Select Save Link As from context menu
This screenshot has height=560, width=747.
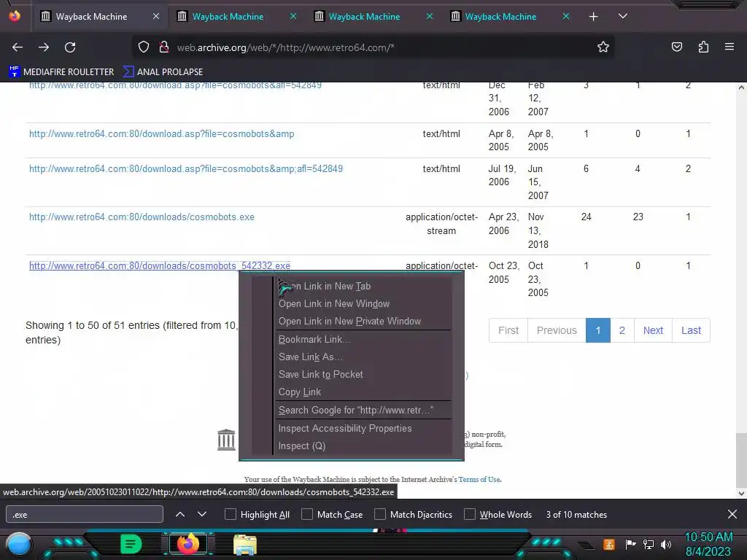pos(363,357)
